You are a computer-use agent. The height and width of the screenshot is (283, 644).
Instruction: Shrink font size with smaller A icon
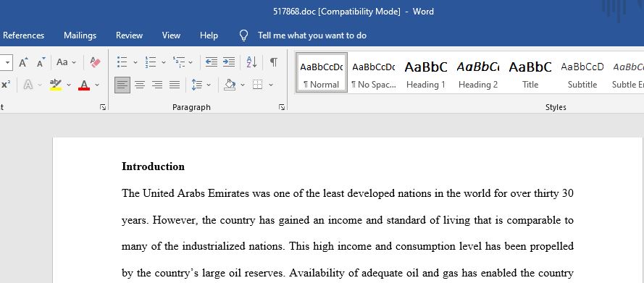(x=41, y=62)
